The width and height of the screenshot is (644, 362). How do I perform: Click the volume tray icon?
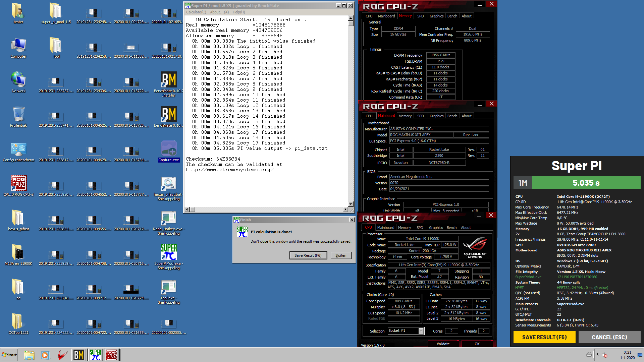(604, 355)
